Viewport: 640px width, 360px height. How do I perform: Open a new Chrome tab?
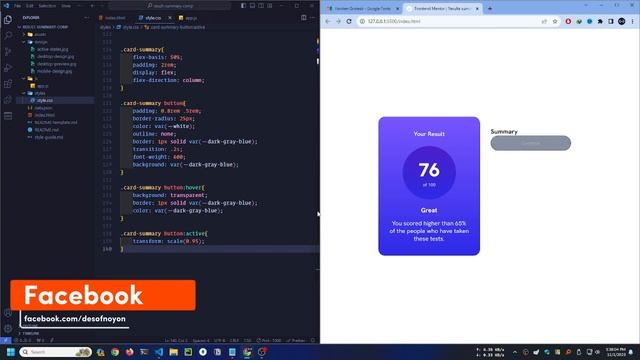coord(490,9)
